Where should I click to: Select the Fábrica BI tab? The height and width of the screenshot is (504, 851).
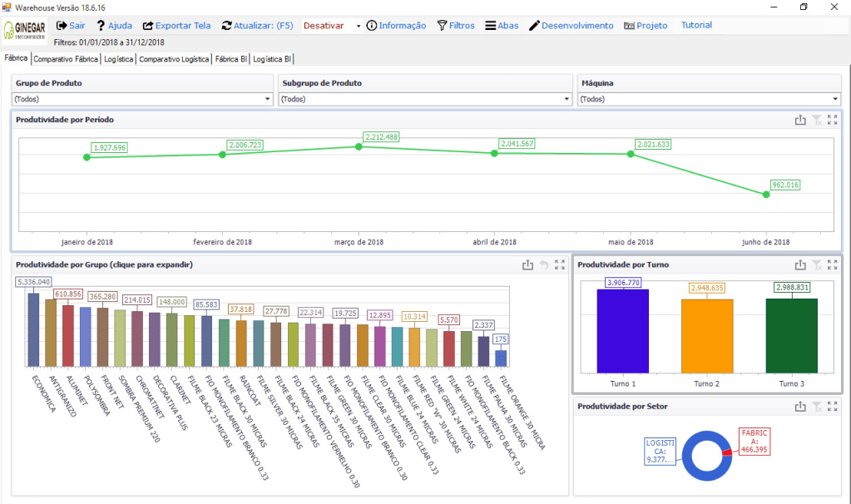click(x=231, y=59)
